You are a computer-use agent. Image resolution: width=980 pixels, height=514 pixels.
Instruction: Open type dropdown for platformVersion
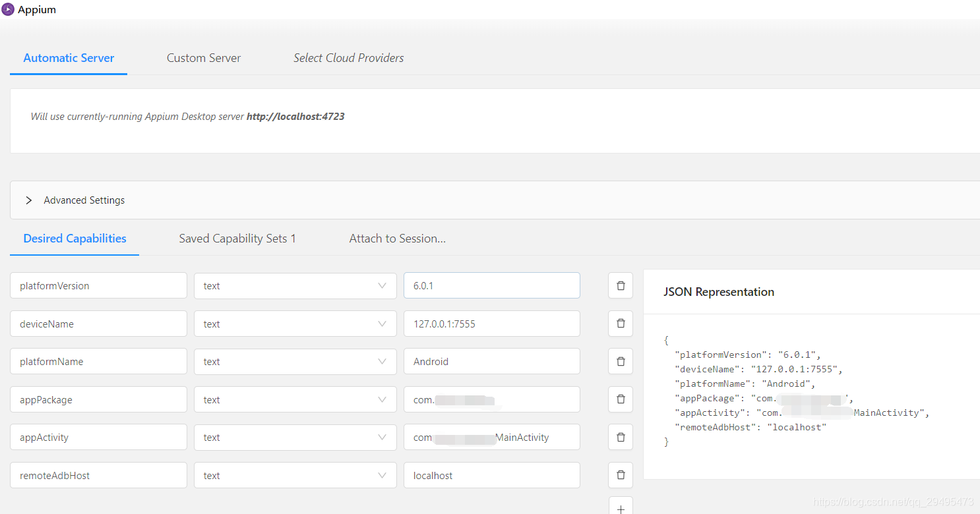295,286
